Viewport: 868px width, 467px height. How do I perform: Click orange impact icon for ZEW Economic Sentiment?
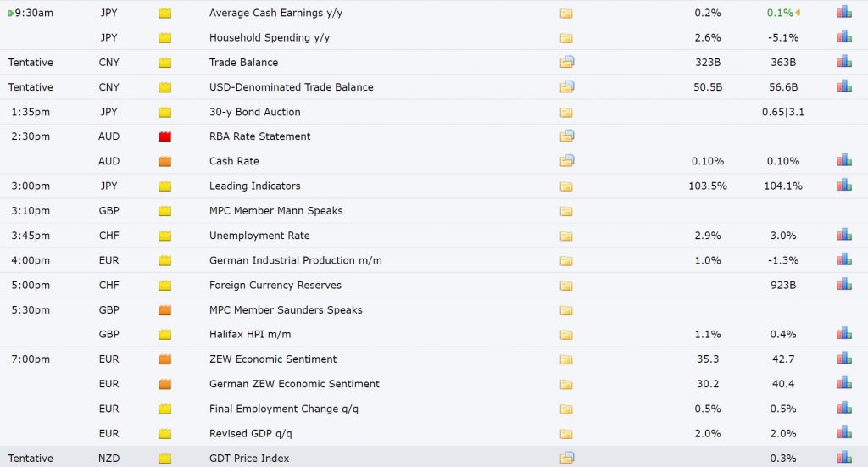pos(164,359)
